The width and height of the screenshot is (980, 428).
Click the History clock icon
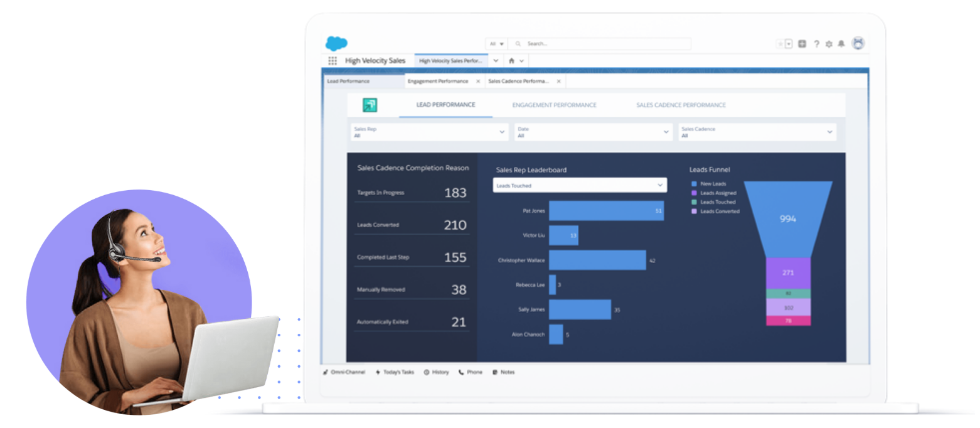point(427,372)
